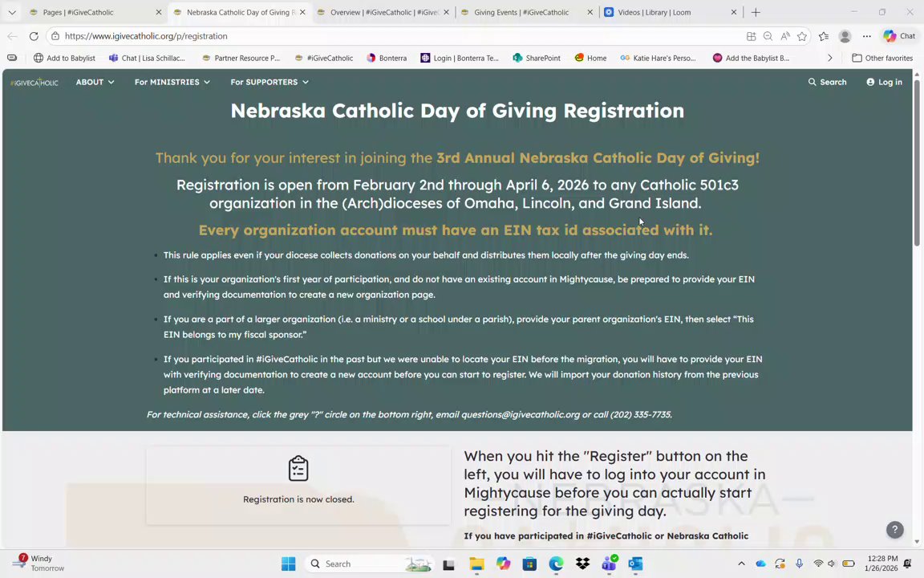
Task: Show more favorites bar items chevron
Action: click(x=829, y=58)
